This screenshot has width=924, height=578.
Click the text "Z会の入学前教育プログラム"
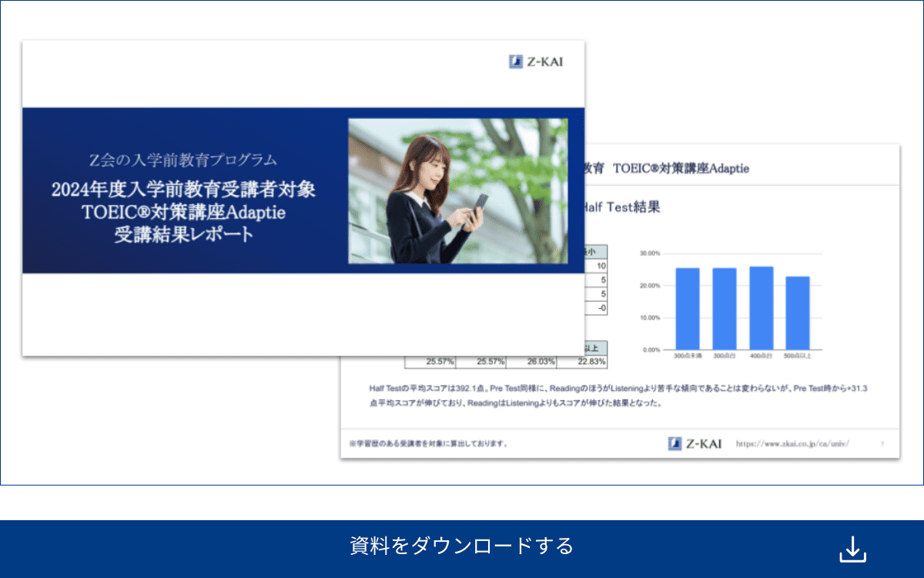click(x=183, y=160)
